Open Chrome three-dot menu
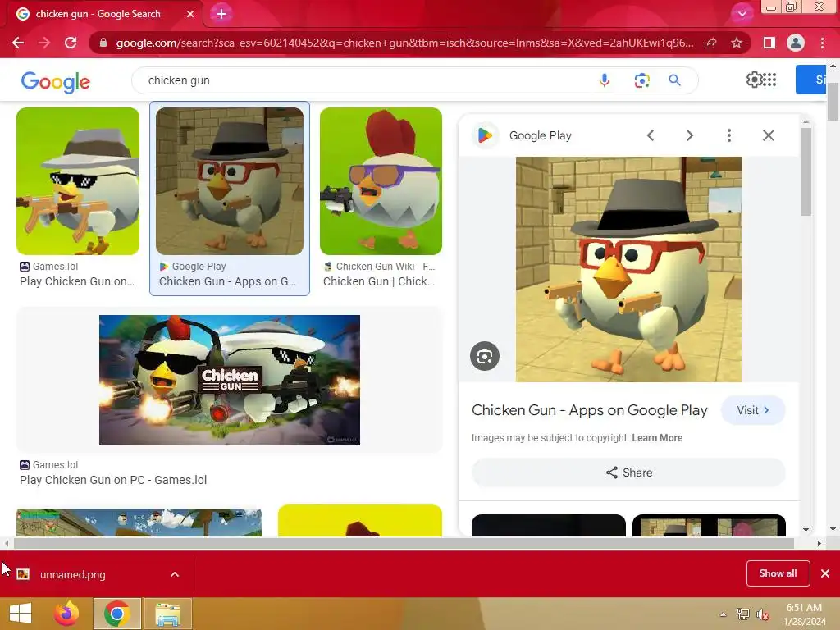Image resolution: width=840 pixels, height=630 pixels. 822,43
